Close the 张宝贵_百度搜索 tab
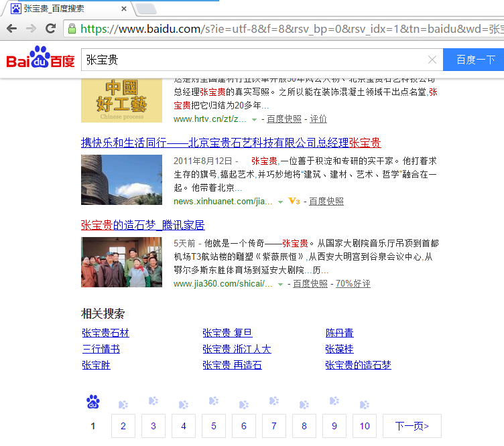The width and height of the screenshot is (504, 446). [x=124, y=9]
